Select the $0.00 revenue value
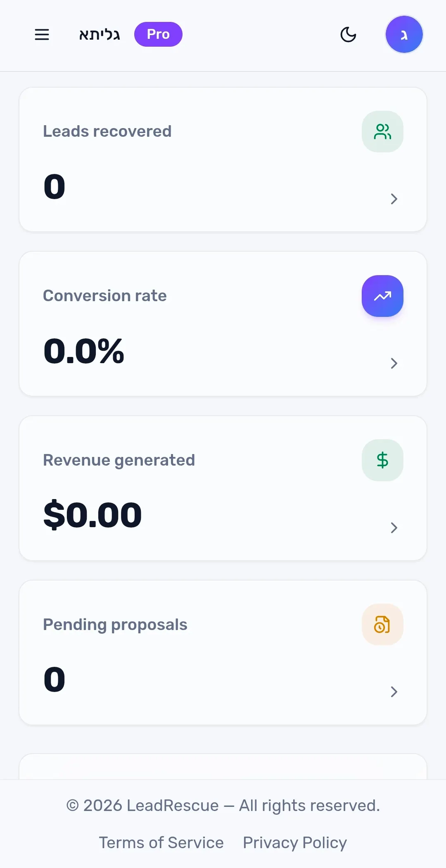Image resolution: width=446 pixels, height=868 pixels. pos(93,515)
